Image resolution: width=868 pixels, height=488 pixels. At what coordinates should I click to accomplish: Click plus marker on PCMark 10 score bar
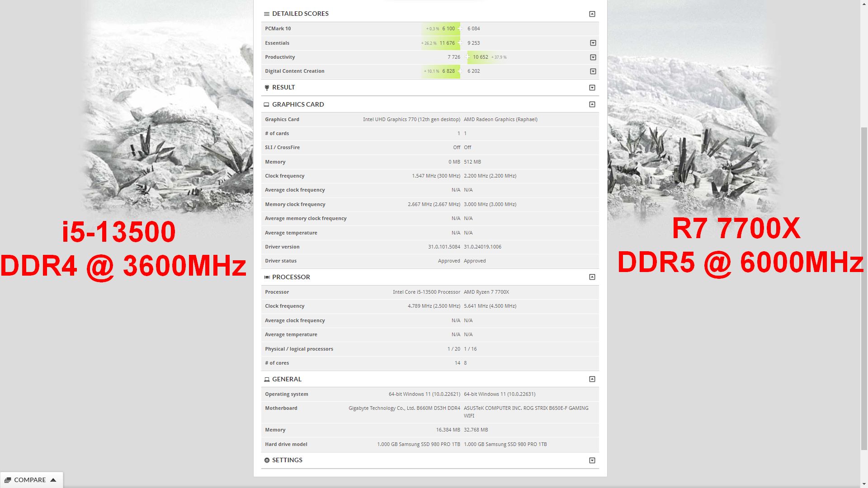(x=460, y=28)
